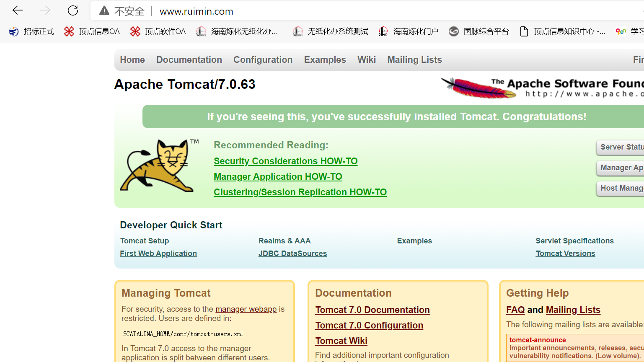
Task: Open the Mailing Lists link in Getting Help
Action: [x=573, y=310]
